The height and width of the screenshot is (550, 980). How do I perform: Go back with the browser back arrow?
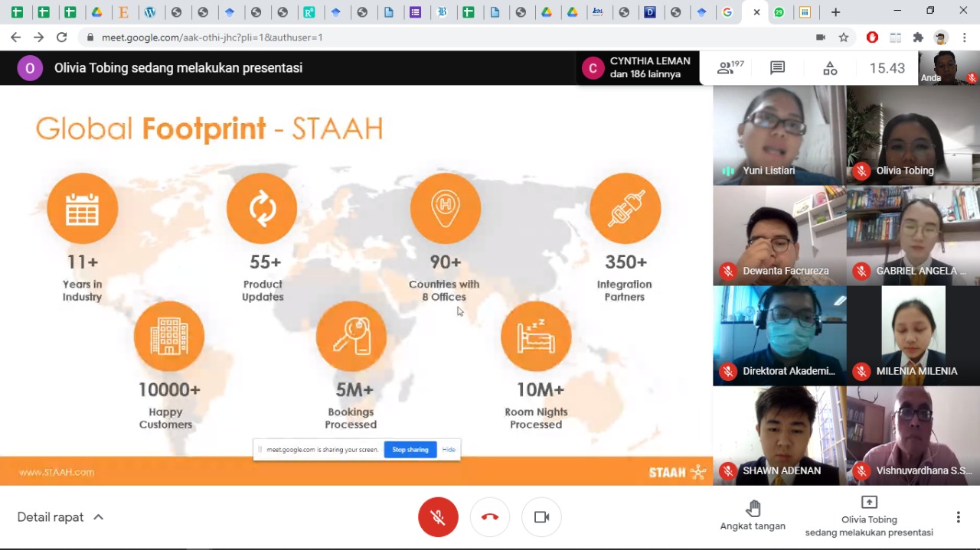pyautogui.click(x=15, y=37)
